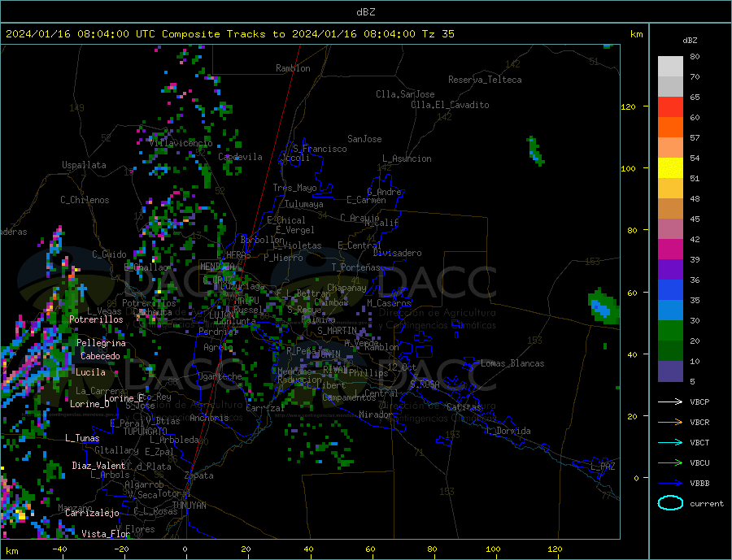The image size is (732, 560).
Task: Click the 'Ugarteche' place label
Action: (220, 376)
